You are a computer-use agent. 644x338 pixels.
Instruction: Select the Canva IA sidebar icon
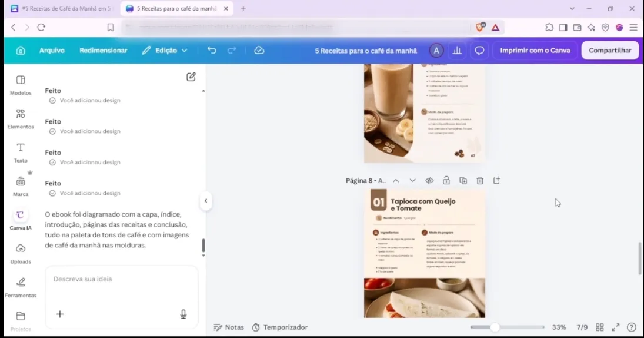coord(21,220)
